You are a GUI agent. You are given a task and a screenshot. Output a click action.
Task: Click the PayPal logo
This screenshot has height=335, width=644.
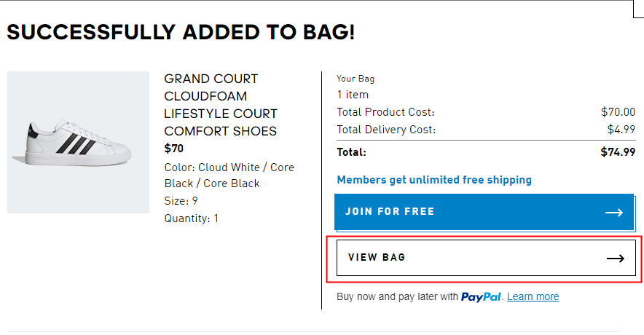(x=481, y=297)
